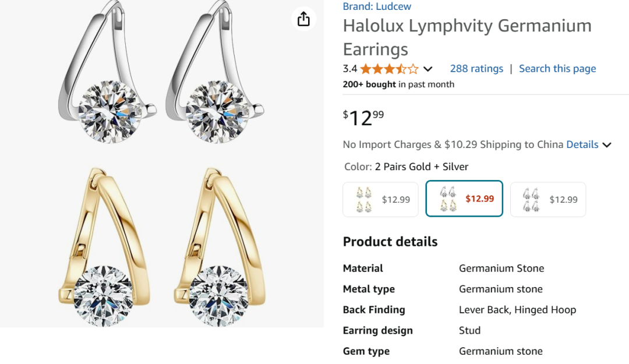Open shipping Details link

click(582, 144)
